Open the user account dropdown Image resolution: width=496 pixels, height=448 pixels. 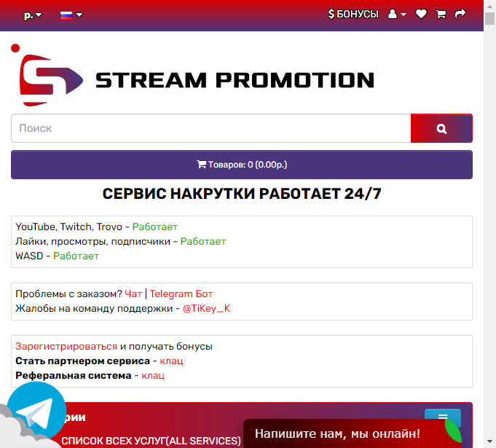(x=397, y=15)
